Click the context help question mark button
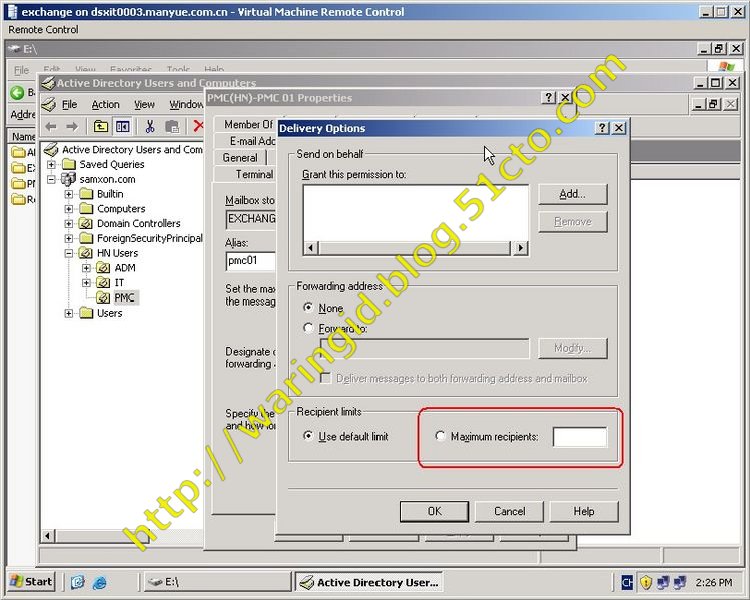This screenshot has width=750, height=600. pos(601,128)
